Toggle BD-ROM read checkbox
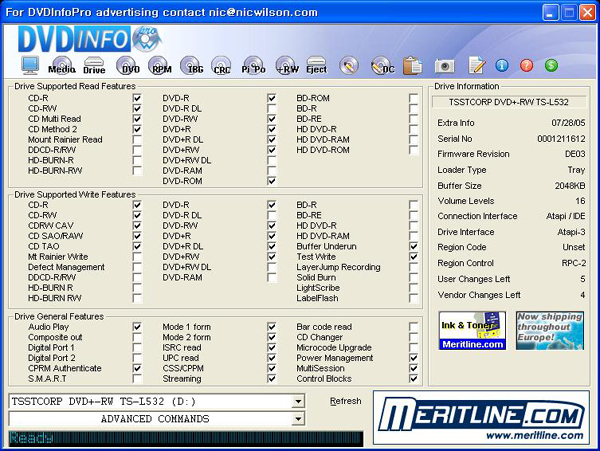The height and width of the screenshot is (451, 600). [413, 98]
